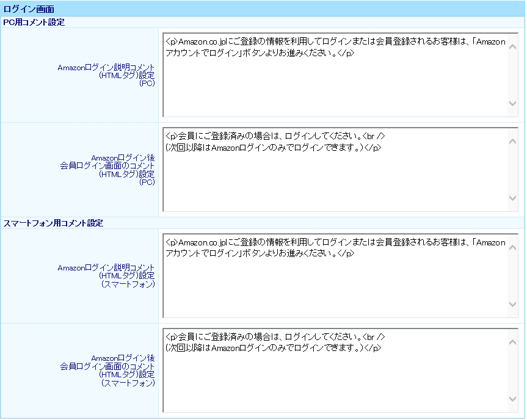Click the smartphone post-Amazon-login member login comment textarea
This screenshot has width=527, height=420.
[x=341, y=371]
